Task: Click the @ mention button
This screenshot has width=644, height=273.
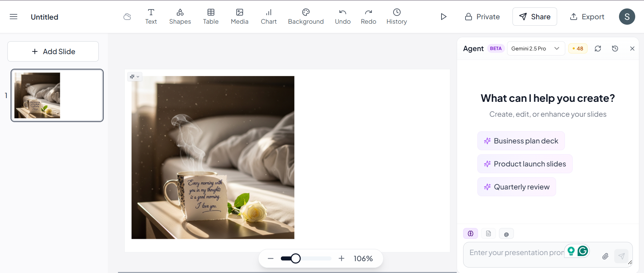Action: tap(506, 233)
